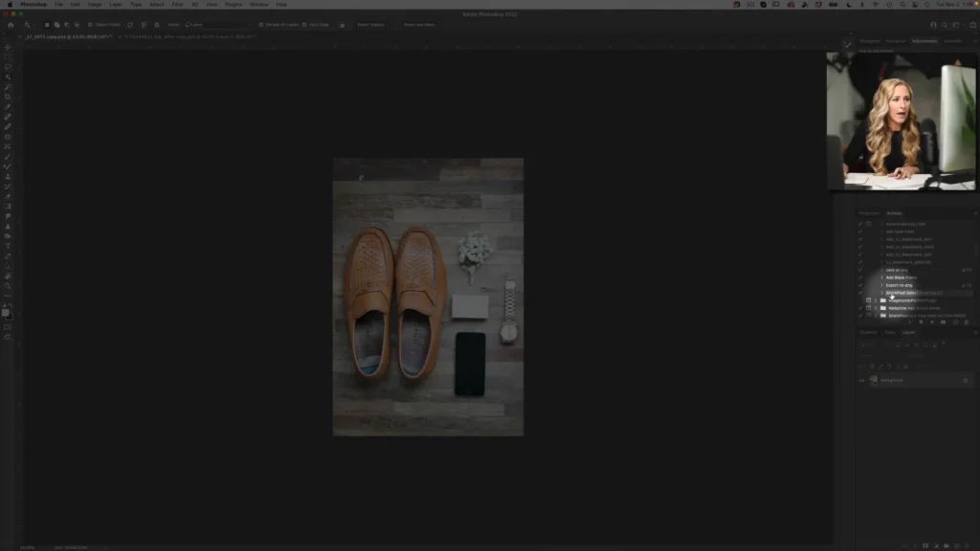Viewport: 980px width, 551px height.
Task: Select the Move tool
Action: pyautogui.click(x=8, y=48)
